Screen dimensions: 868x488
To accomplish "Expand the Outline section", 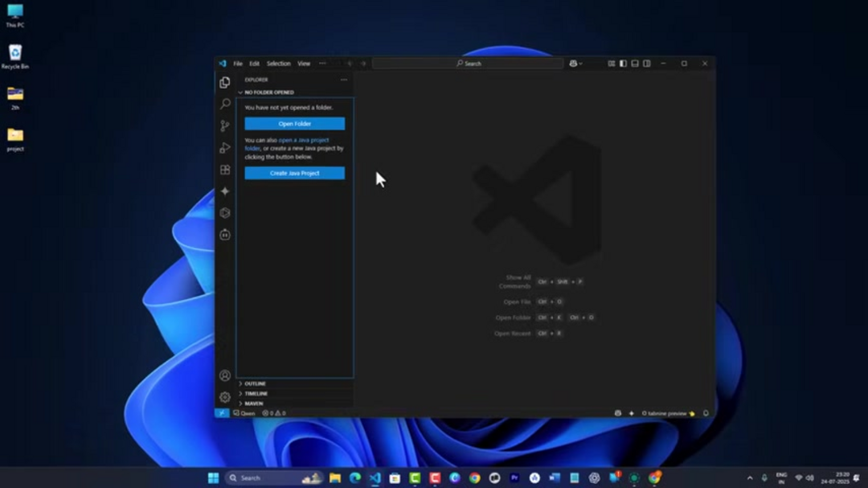I will point(255,383).
